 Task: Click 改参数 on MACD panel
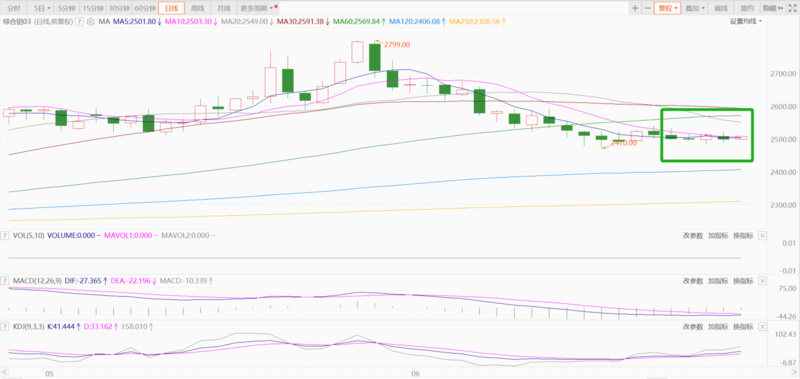click(x=693, y=281)
